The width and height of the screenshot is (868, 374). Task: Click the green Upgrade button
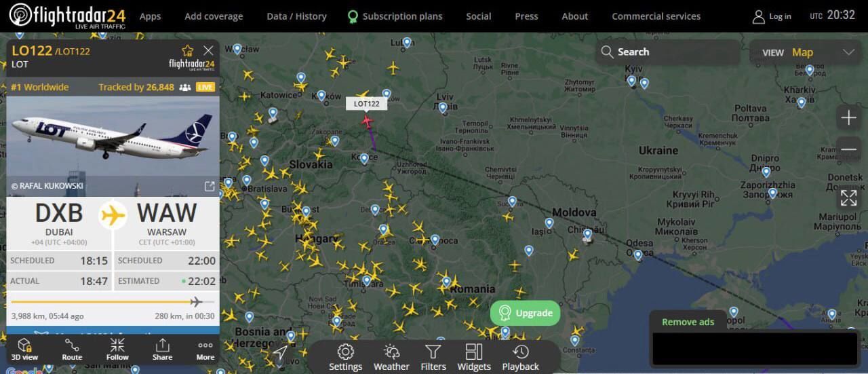pos(525,313)
